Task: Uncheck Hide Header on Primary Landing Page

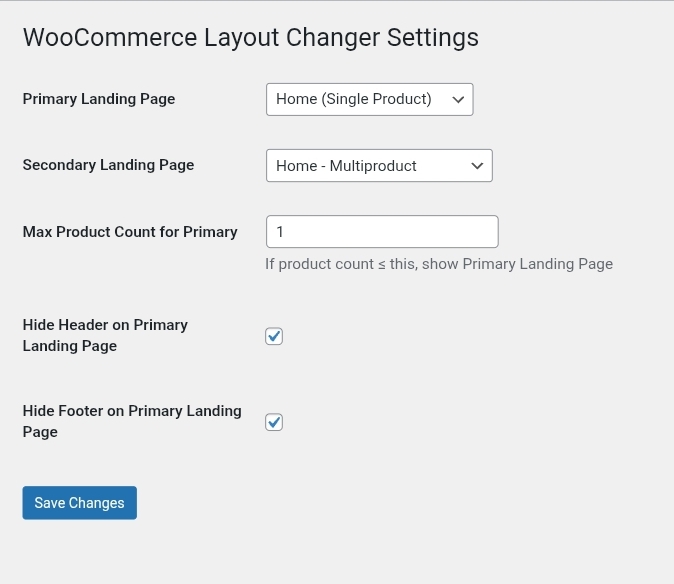Action: (274, 336)
